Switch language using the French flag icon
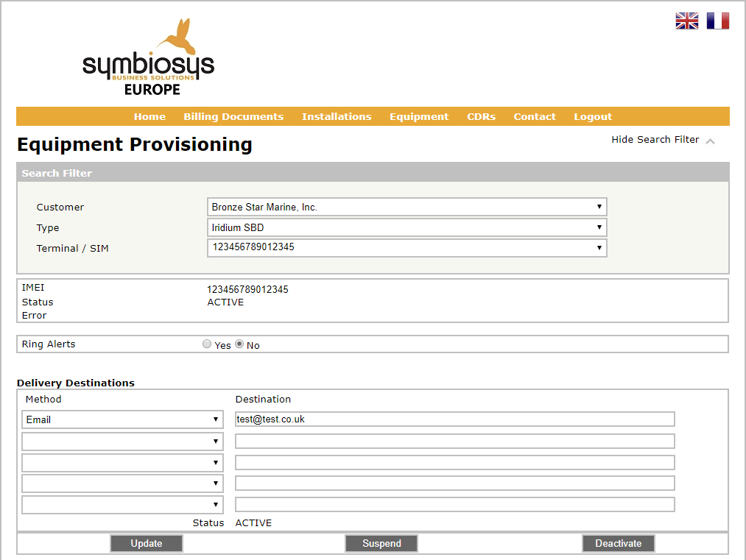 pos(717,21)
